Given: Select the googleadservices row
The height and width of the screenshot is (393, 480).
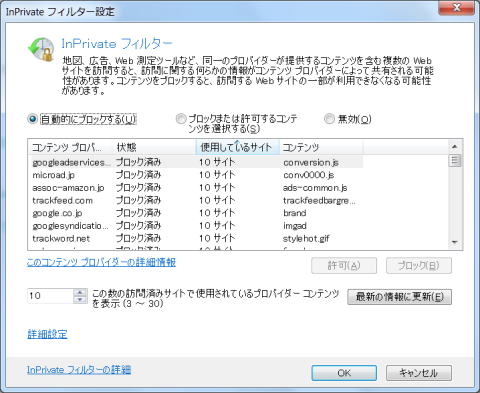Looking at the screenshot, I should click(x=196, y=162).
